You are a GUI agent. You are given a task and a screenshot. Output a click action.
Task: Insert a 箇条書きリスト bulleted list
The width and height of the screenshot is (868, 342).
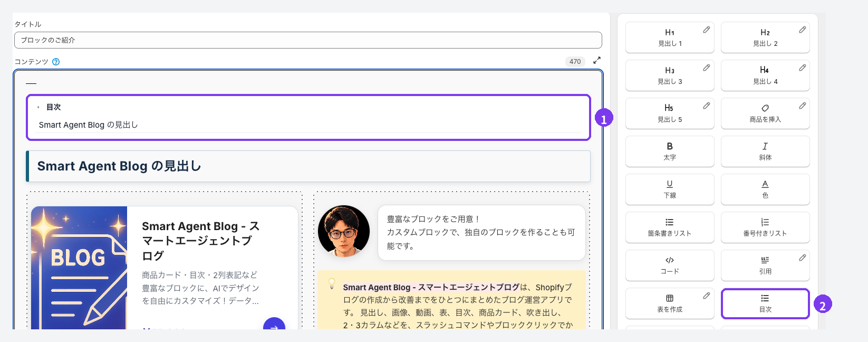(x=670, y=227)
